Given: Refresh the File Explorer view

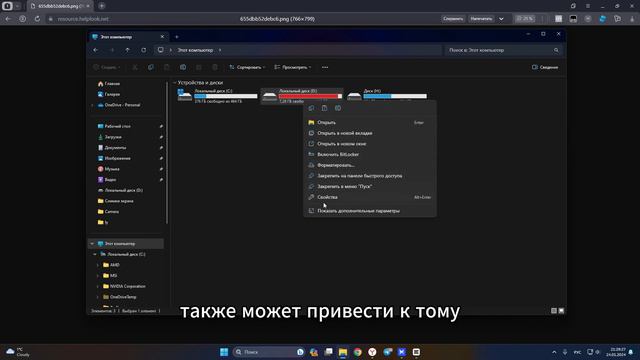Looking at the screenshot, I should tap(144, 50).
